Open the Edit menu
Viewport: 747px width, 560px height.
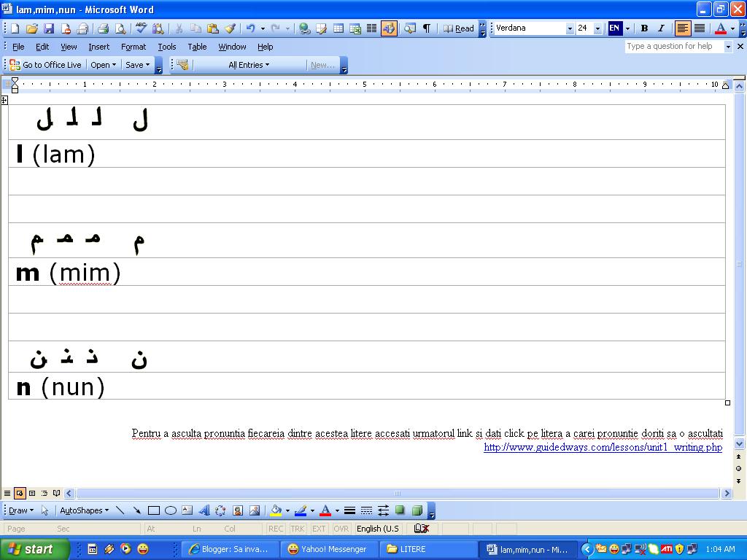coord(42,47)
